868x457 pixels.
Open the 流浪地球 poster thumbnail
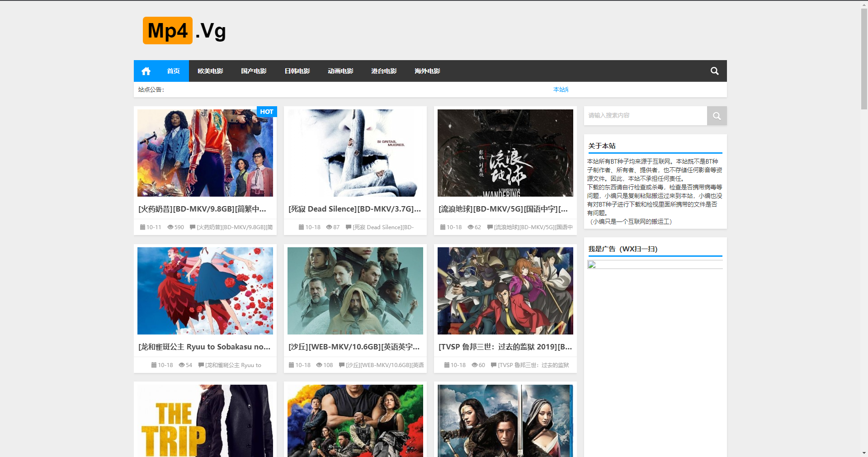[505, 153]
